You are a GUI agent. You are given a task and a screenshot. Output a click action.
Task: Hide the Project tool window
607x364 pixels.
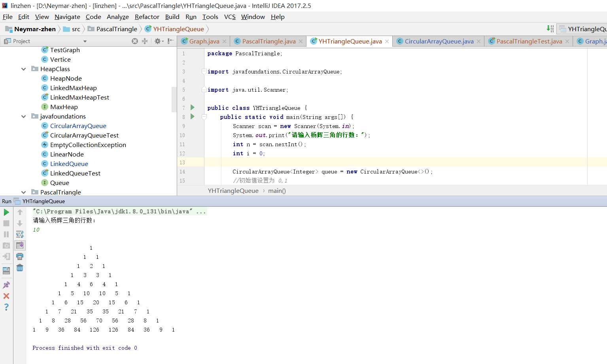[170, 41]
